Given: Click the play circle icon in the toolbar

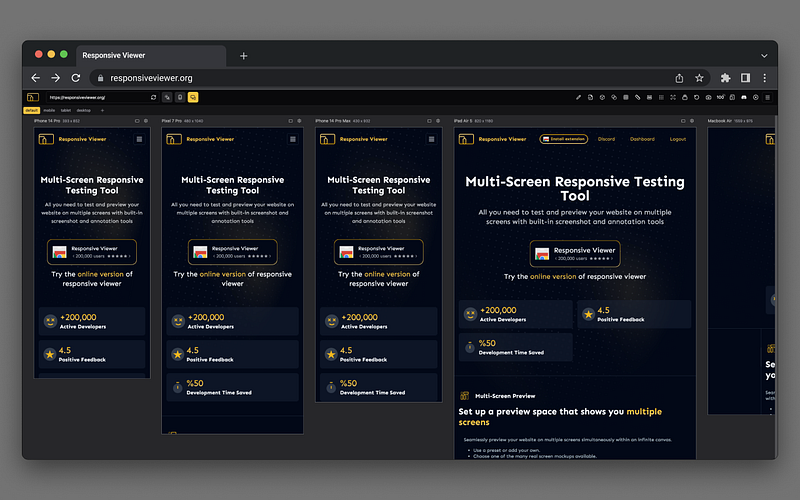Looking at the screenshot, I should pos(756,97).
